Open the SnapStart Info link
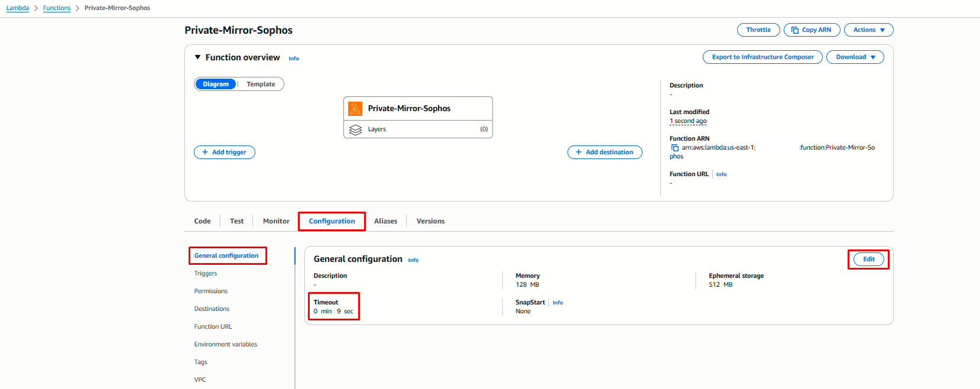The height and width of the screenshot is (389, 980). 557,303
